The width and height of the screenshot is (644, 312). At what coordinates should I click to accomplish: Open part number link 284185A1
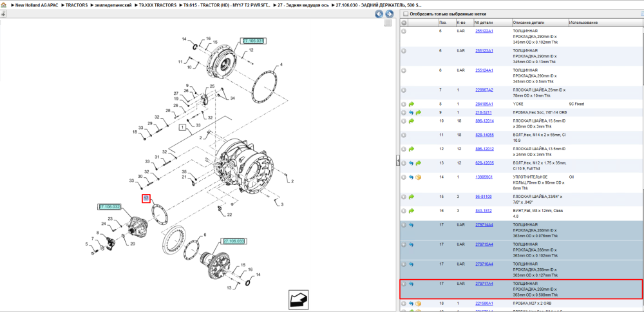pos(484,104)
